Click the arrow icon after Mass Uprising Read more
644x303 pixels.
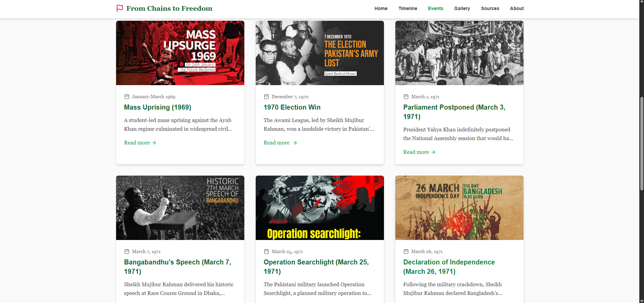[x=154, y=143]
